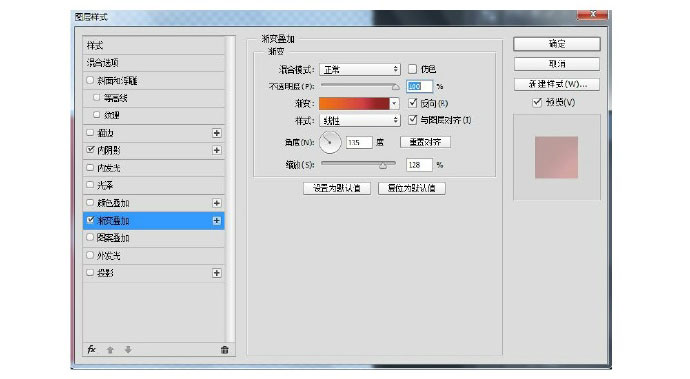Select the 混合选项 item
Screen dimensions: 690x379
click(154, 63)
